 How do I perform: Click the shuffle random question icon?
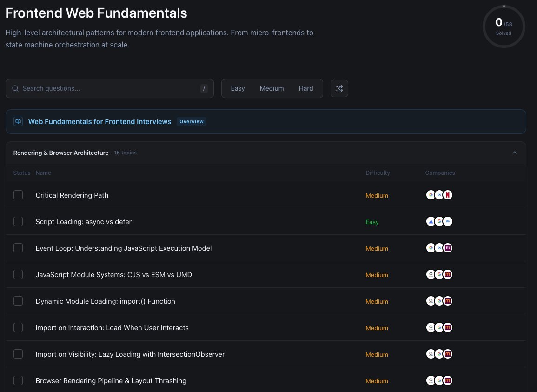339,88
